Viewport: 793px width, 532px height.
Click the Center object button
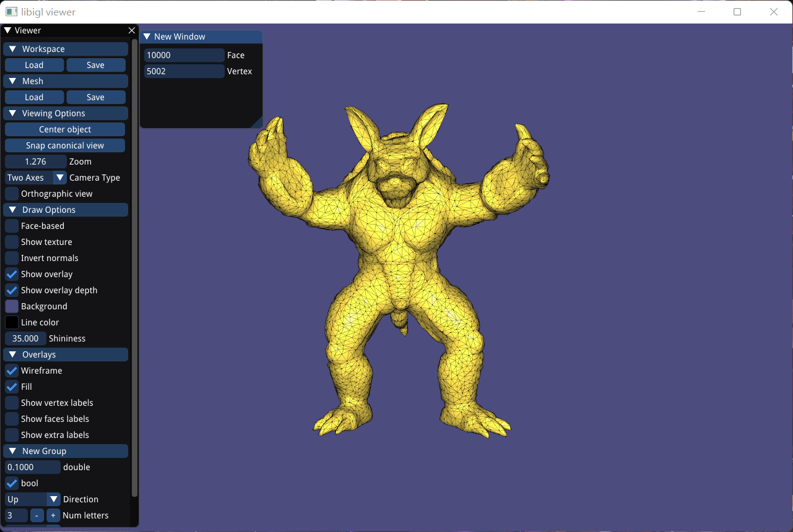click(64, 129)
